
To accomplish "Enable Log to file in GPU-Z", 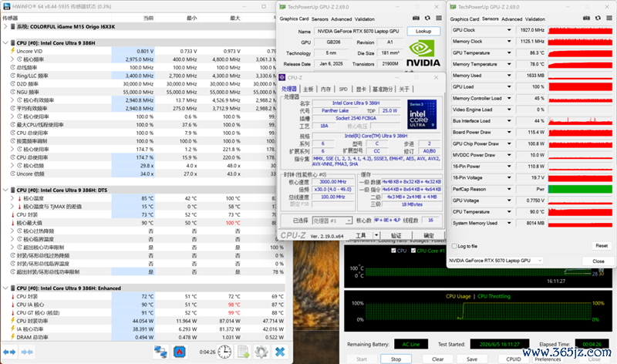I will click(x=454, y=246).
